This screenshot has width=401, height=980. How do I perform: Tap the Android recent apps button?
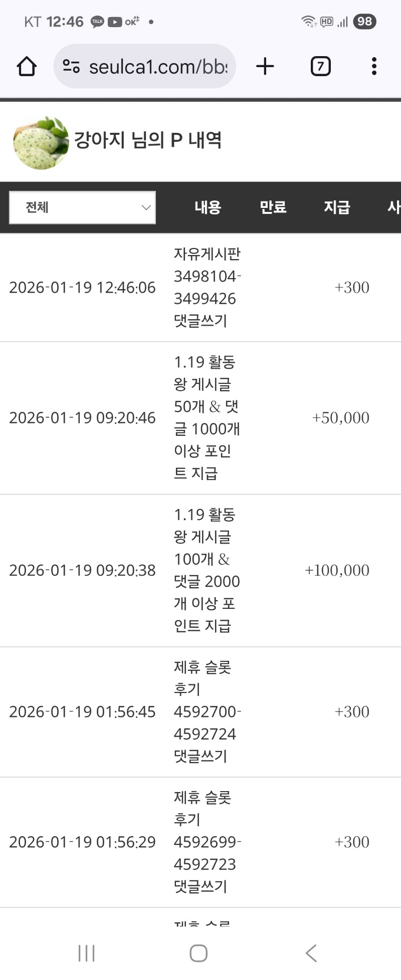click(86, 953)
